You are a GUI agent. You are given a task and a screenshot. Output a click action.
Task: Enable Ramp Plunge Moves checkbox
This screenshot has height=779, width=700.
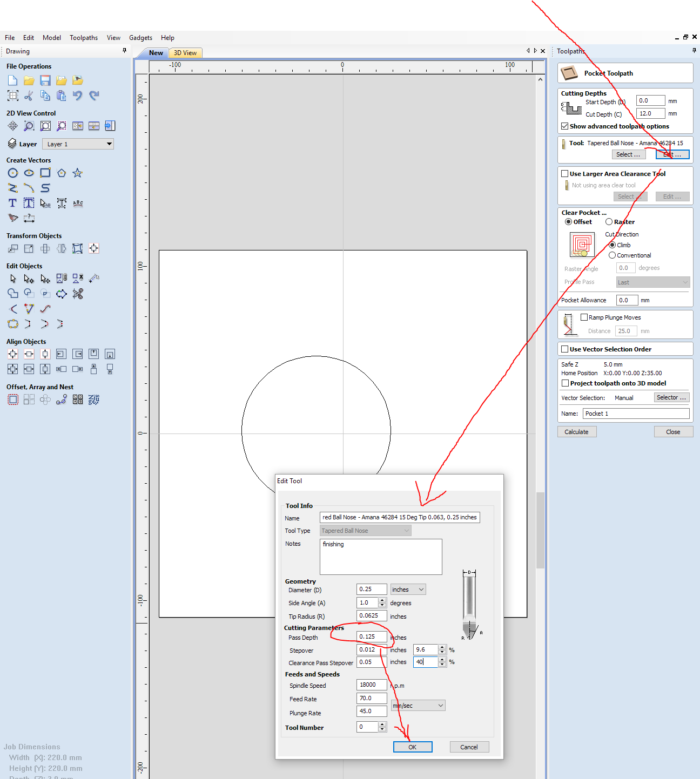click(x=584, y=317)
